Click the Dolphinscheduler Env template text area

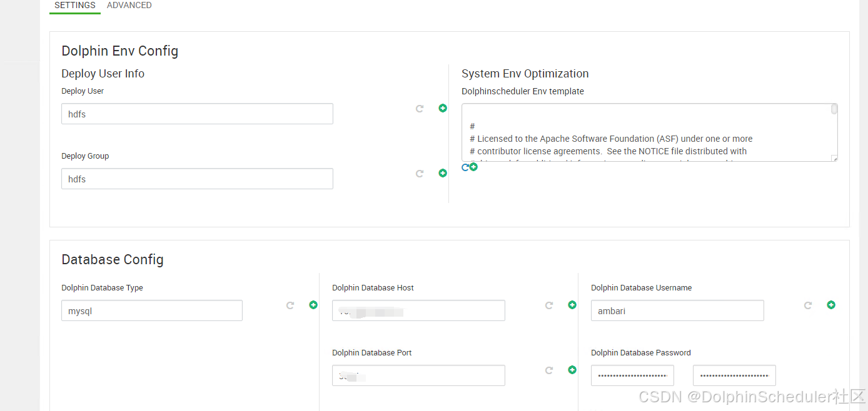pos(650,132)
